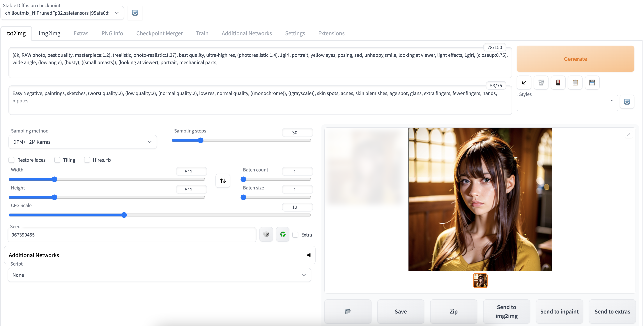Open the Sampling method dropdown
Screen dimensions: 644x326
click(82, 142)
